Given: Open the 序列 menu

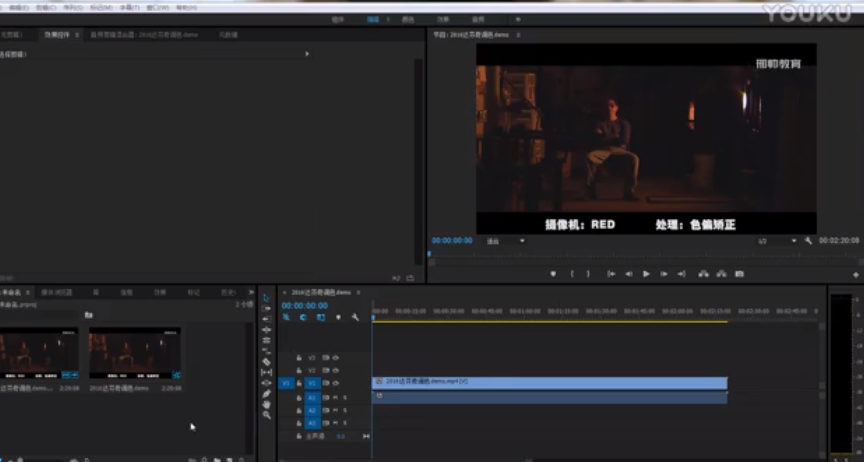Looking at the screenshot, I should [x=73, y=8].
